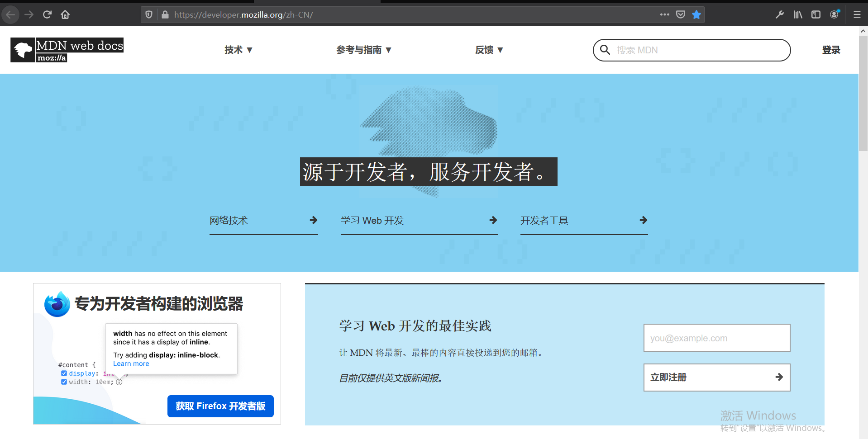868x439 pixels.
Task: Click the 专为开发者构建的浏览器 heading
Action: (x=159, y=303)
